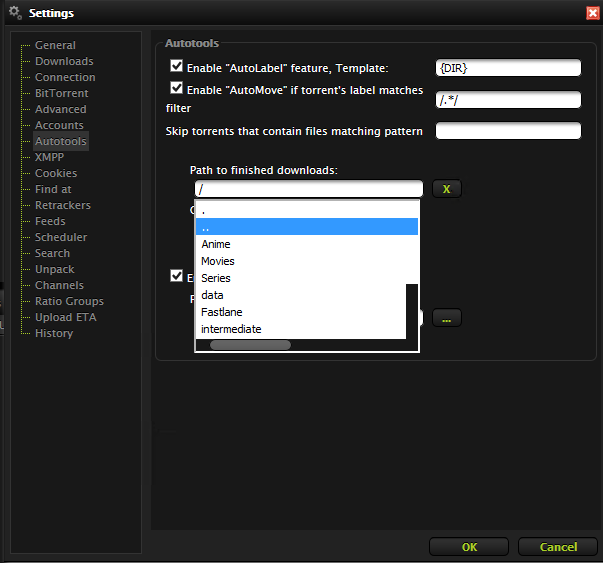Open the Scheduler settings section
The image size is (603, 563).
click(61, 237)
